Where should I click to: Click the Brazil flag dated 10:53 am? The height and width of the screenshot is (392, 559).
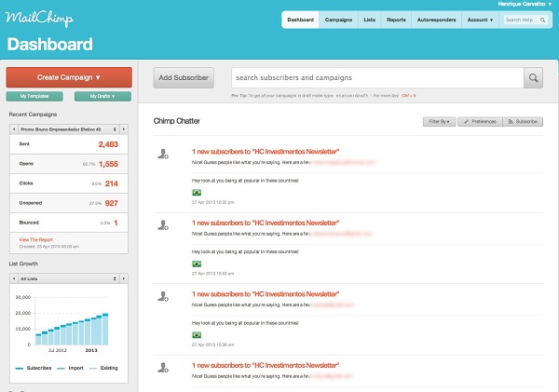[197, 264]
